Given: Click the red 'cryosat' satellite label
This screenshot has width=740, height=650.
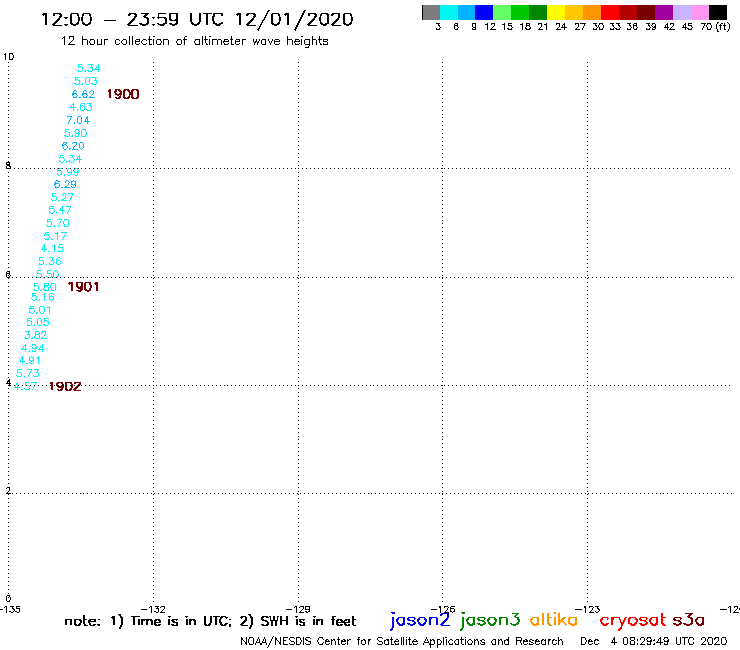Looking at the screenshot, I should [633, 621].
